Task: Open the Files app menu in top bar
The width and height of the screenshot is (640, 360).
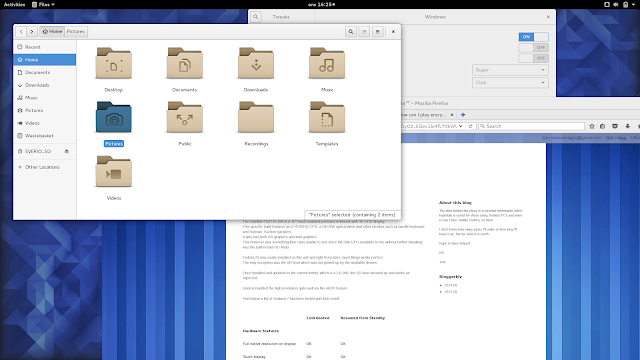Action: 43,4
